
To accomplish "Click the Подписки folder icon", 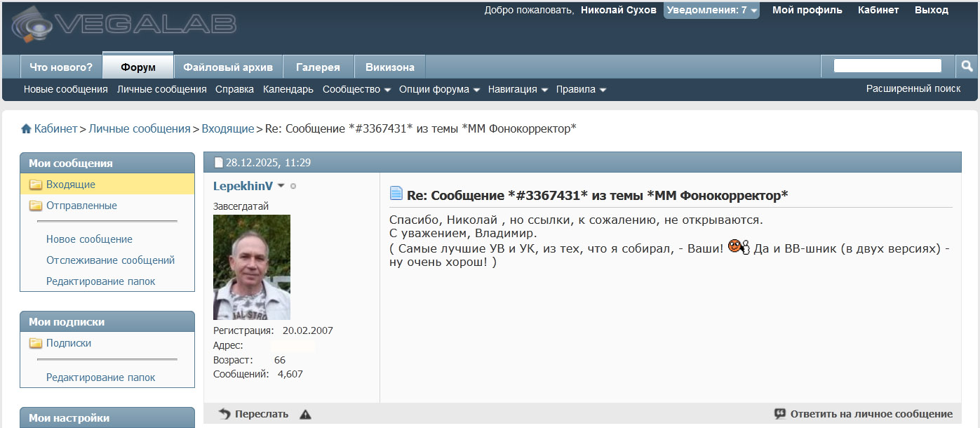I will pos(35,343).
